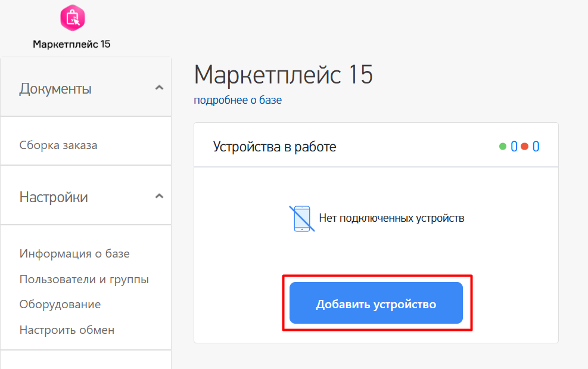
Task: Open the подробнее о базе link
Action: tap(237, 101)
